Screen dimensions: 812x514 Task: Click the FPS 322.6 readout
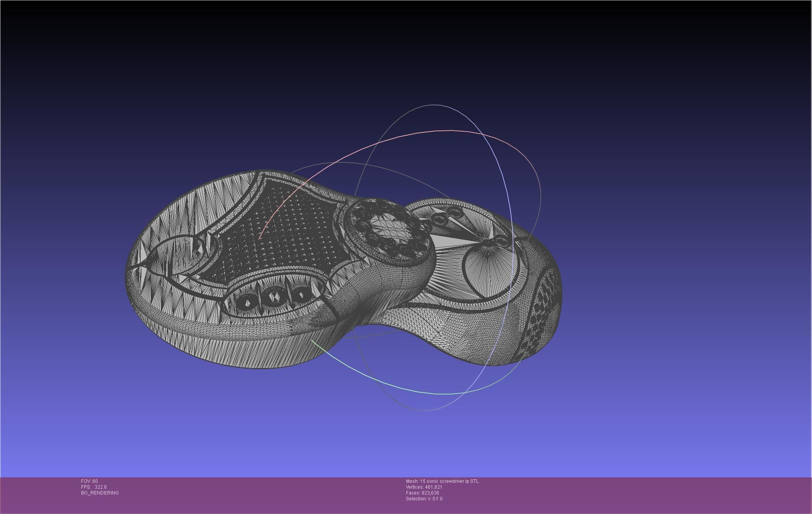tap(94, 487)
